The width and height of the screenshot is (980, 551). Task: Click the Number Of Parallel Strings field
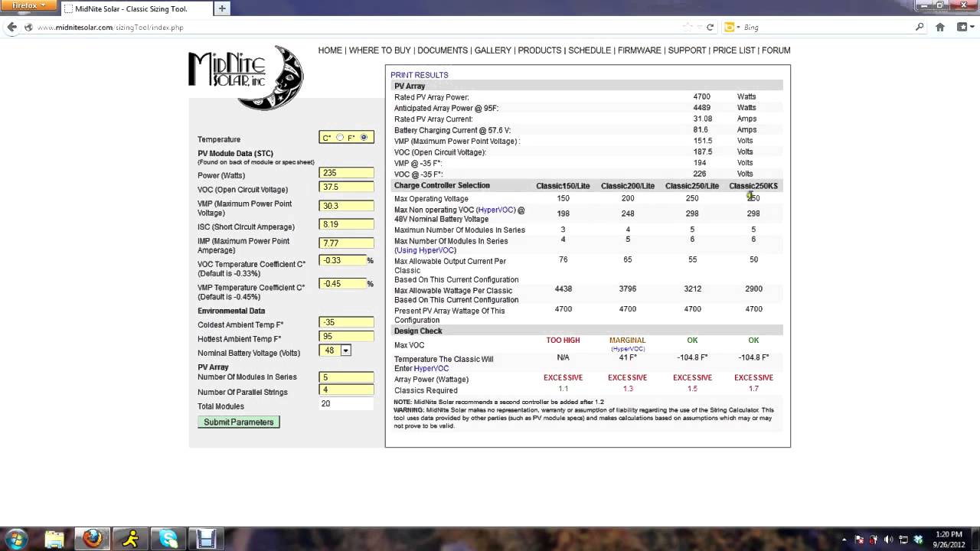347,390
